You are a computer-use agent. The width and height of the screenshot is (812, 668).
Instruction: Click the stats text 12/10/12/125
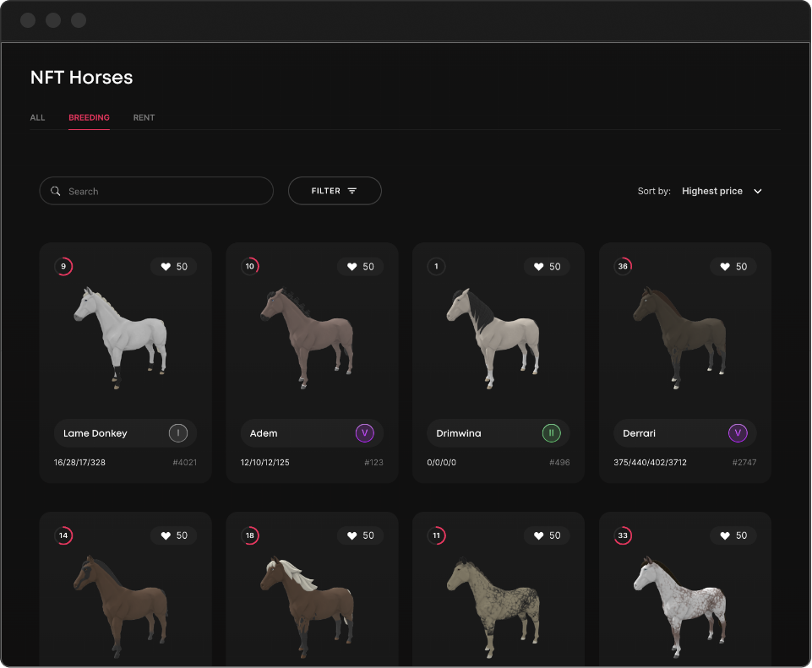[265, 462]
